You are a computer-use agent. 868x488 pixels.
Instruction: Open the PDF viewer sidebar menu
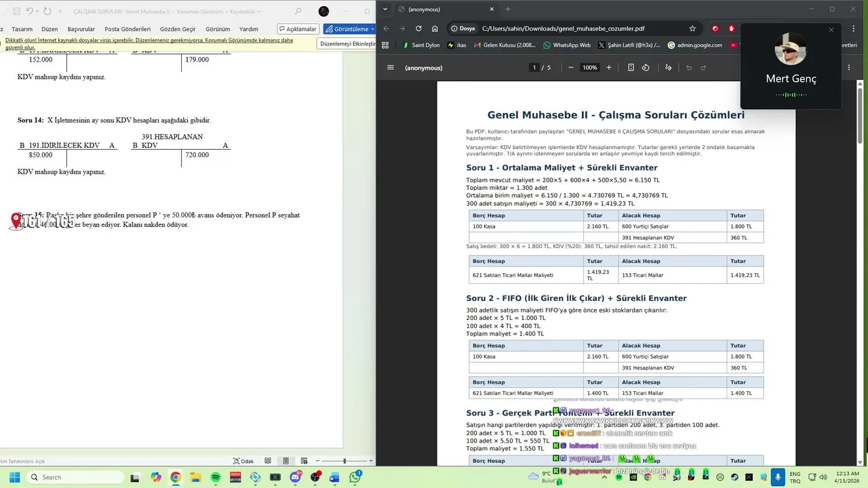tap(391, 68)
